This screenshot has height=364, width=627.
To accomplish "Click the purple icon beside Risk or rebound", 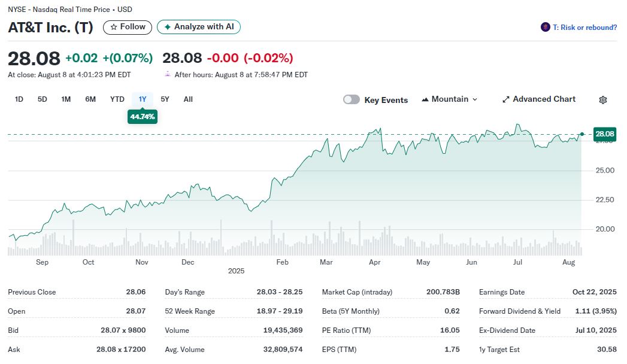I will pyautogui.click(x=545, y=27).
